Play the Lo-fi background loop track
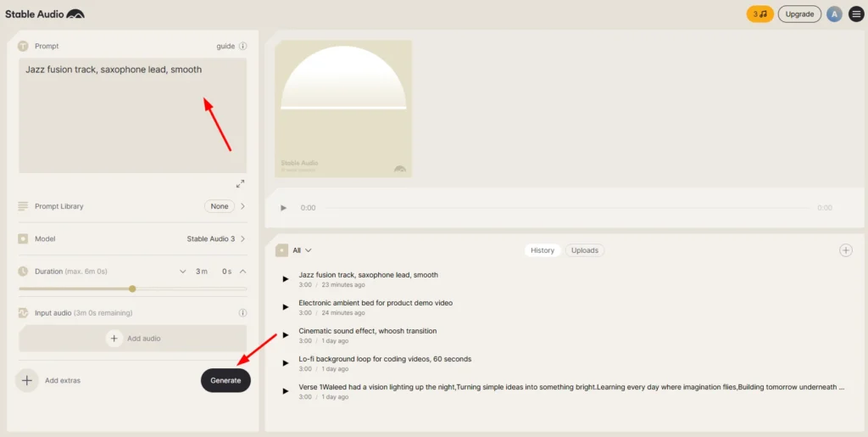The height and width of the screenshot is (437, 868). click(x=286, y=363)
